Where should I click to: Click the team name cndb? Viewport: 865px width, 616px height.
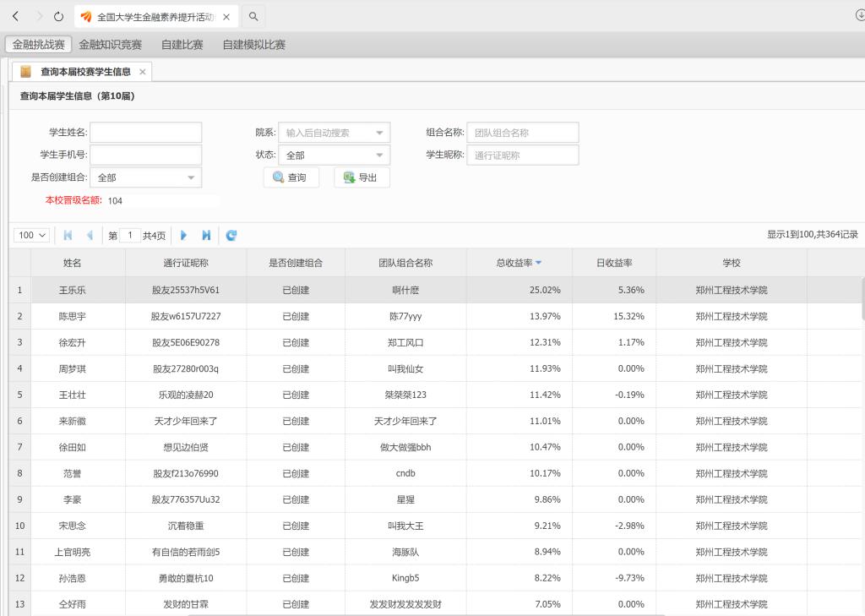pos(405,473)
